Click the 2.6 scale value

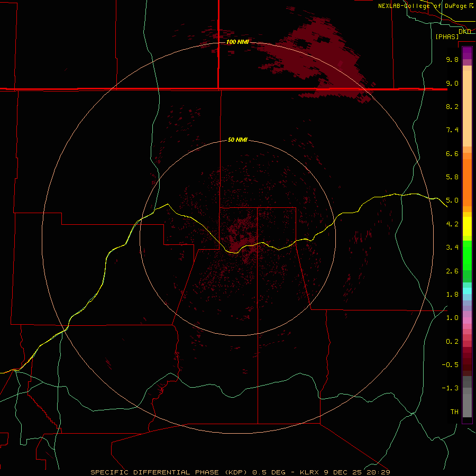pos(452,271)
